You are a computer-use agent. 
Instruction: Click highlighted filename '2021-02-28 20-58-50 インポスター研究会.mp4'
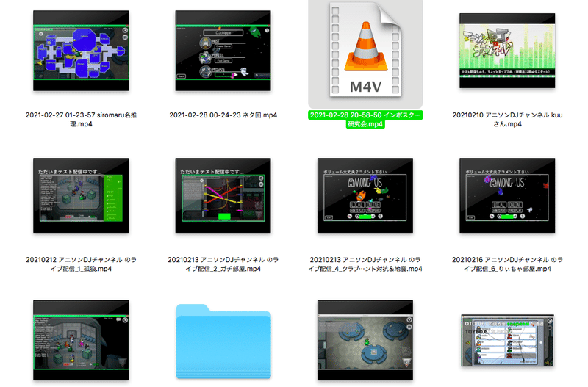click(365, 120)
